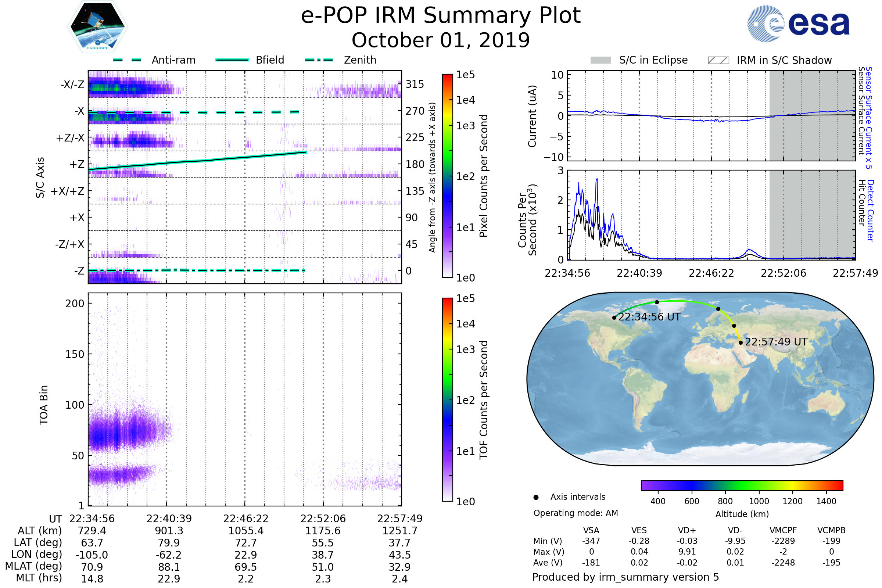Click the orbit start dot at 22:34:56 UT
The image size is (882, 588).
[x=614, y=318]
